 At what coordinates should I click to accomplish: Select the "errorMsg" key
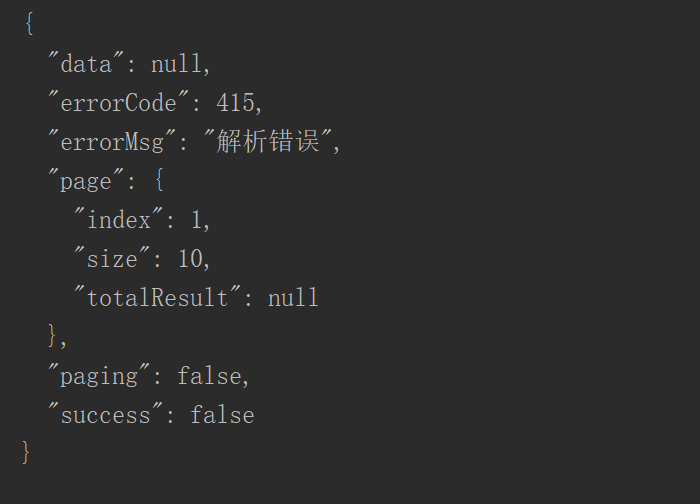click(x=112, y=142)
